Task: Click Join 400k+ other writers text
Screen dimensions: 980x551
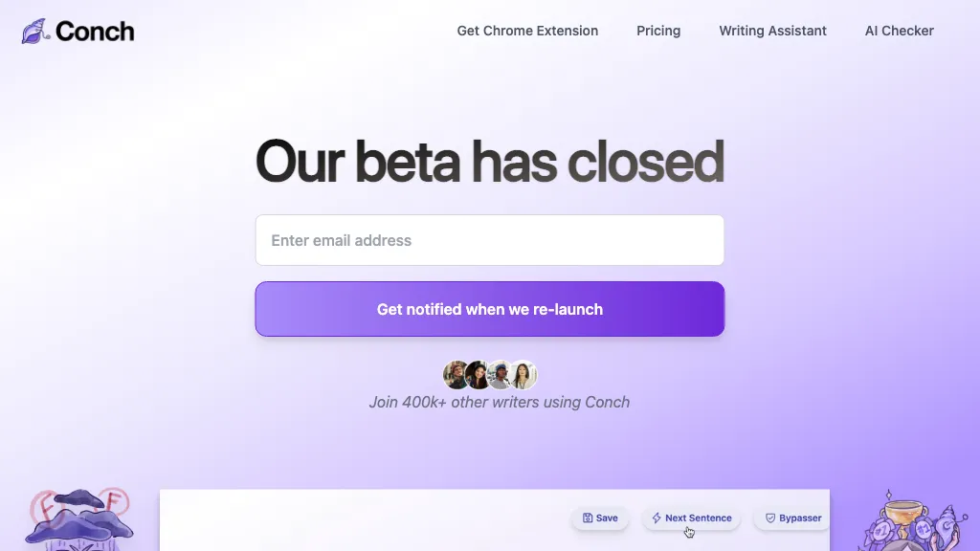Action: click(x=499, y=402)
